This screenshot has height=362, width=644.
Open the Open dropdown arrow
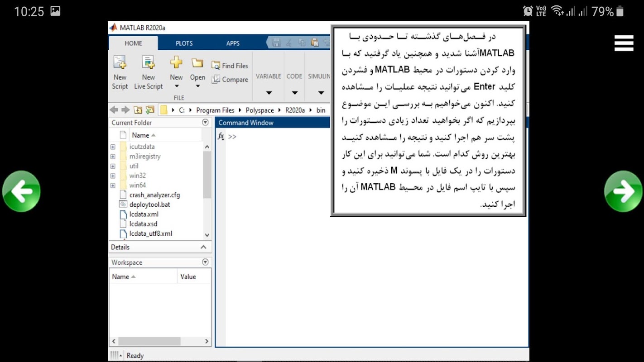coord(197,86)
